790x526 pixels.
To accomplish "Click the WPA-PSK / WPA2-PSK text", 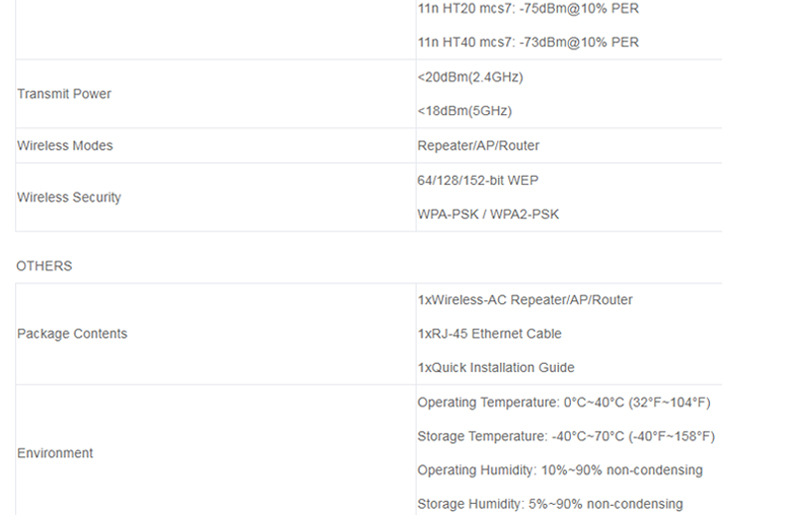I will click(x=488, y=214).
